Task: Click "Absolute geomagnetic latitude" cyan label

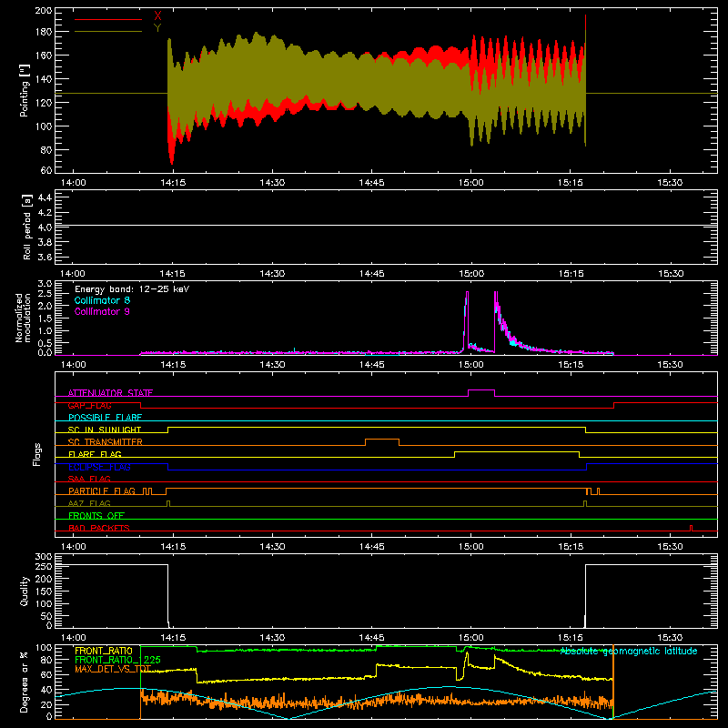Action: point(629,651)
